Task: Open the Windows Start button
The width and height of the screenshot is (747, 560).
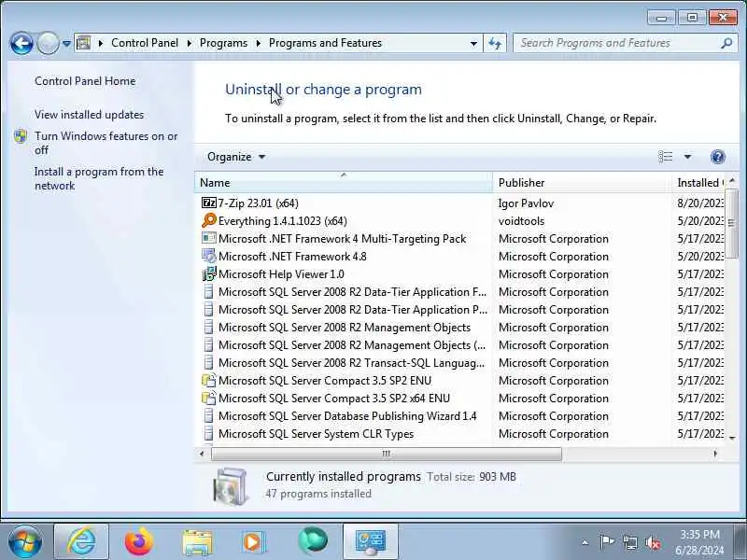Action: click(x=25, y=541)
